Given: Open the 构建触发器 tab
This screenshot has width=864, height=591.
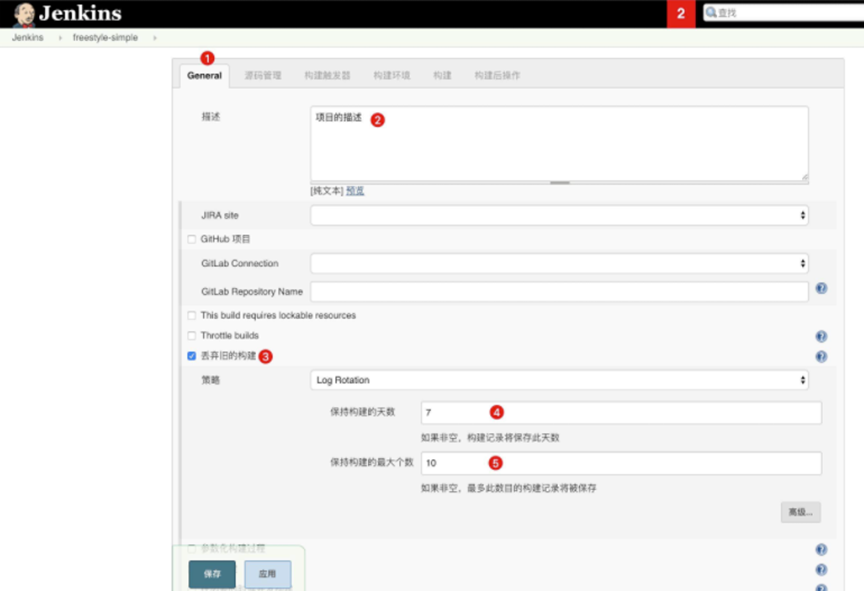Looking at the screenshot, I should 327,75.
